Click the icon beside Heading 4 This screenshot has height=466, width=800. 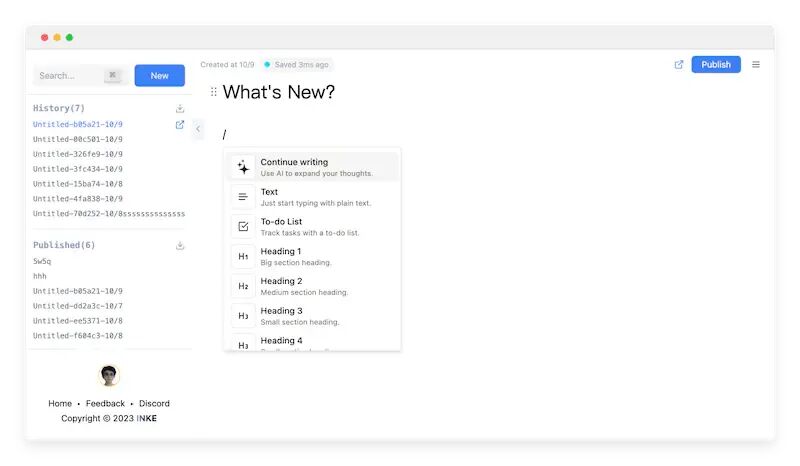(x=243, y=343)
